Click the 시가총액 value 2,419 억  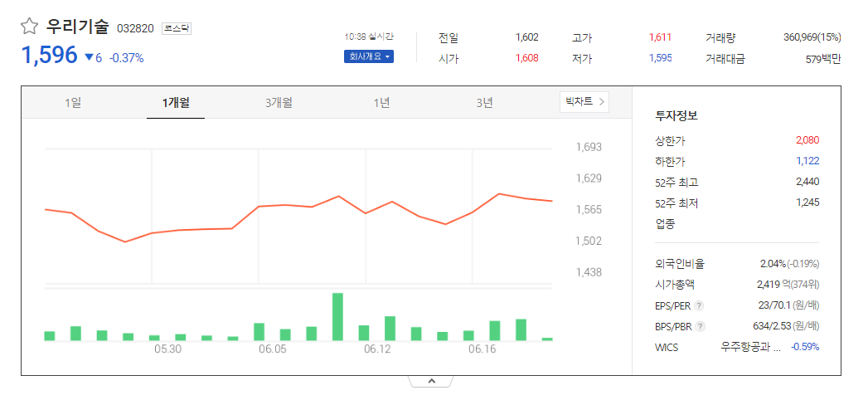(774, 285)
